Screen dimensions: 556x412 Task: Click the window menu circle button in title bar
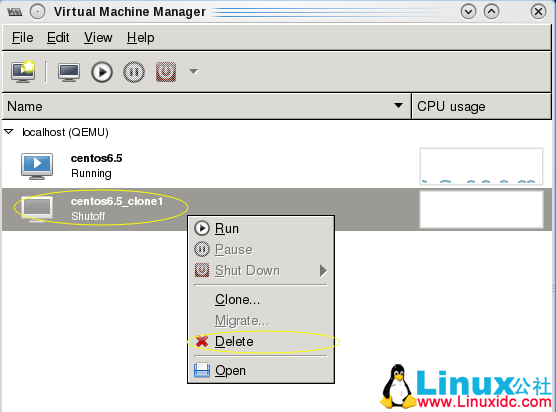37,12
